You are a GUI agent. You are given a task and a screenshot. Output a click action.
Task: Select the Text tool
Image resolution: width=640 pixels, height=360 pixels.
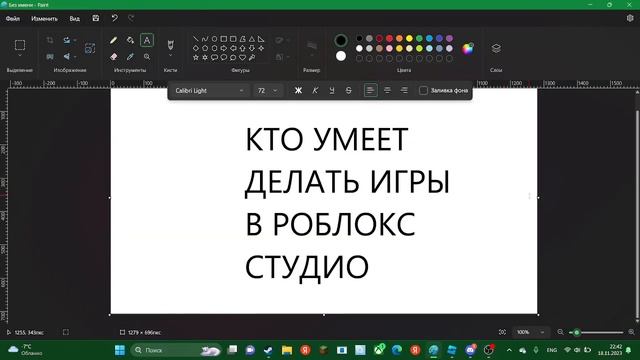pyautogui.click(x=147, y=40)
